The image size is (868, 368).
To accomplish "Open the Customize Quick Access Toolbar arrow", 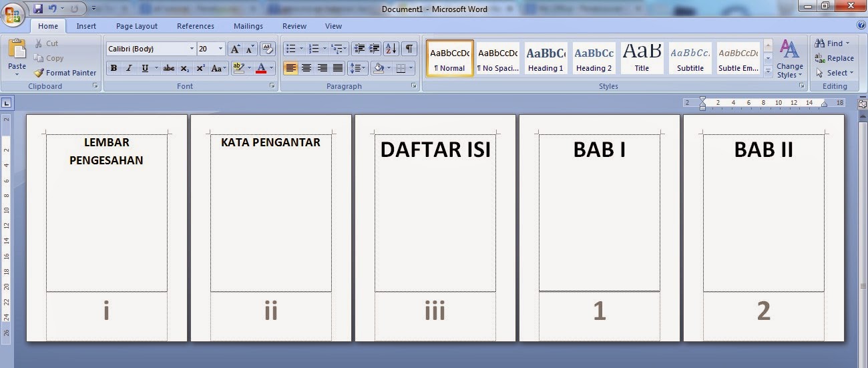I will coord(93,9).
